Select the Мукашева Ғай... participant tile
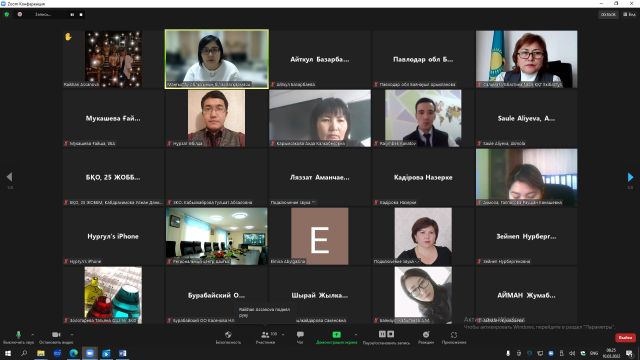The image size is (640, 360). (113, 118)
